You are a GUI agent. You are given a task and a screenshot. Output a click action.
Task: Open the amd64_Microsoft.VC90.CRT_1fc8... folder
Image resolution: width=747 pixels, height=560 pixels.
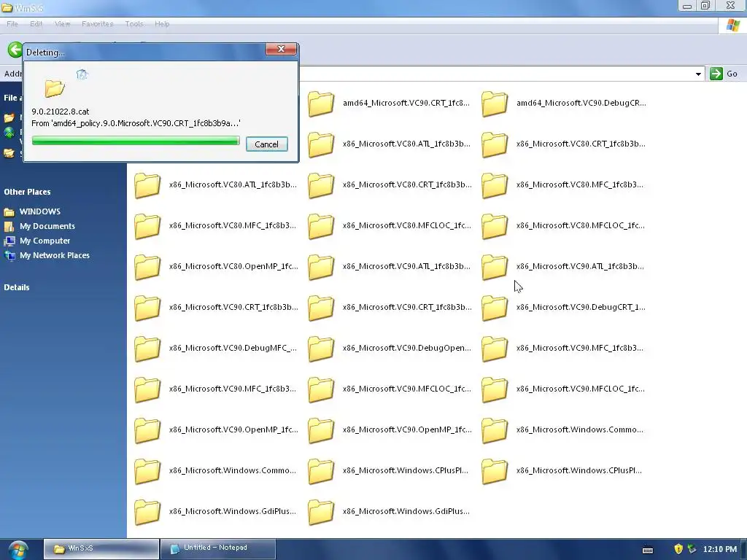[389, 104]
